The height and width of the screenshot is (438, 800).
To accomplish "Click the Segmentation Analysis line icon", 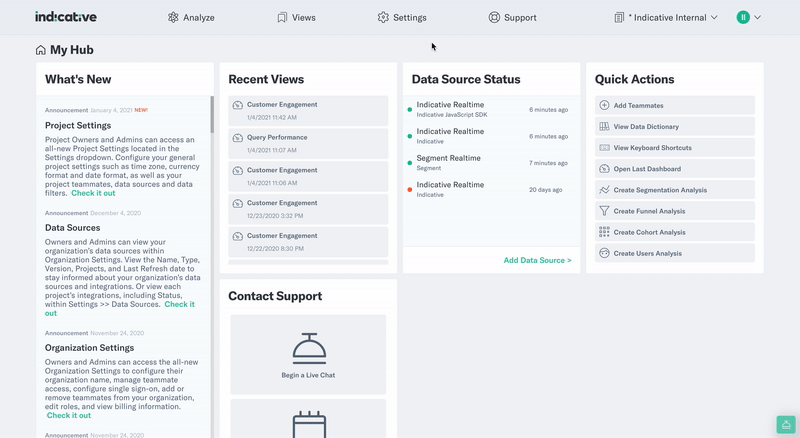I will pyautogui.click(x=604, y=190).
